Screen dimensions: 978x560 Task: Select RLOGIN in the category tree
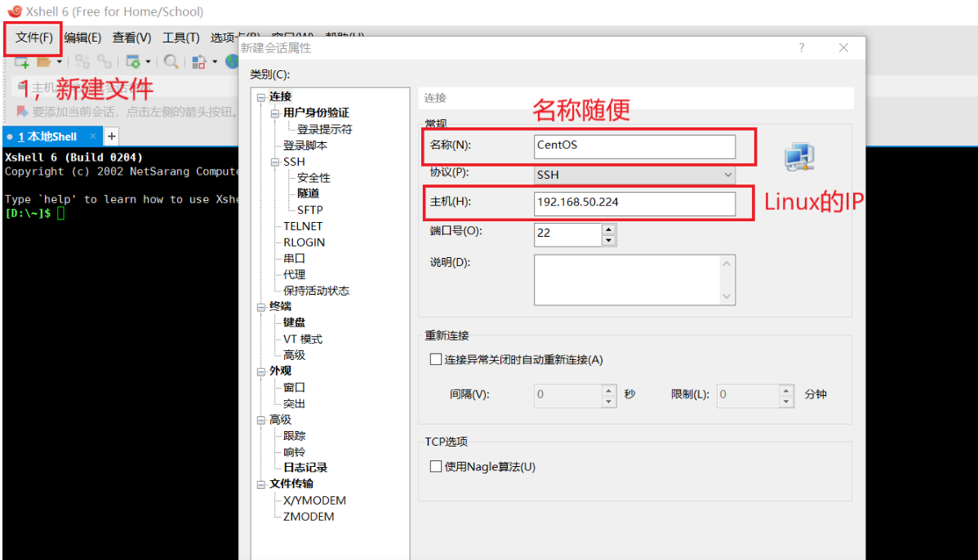304,242
